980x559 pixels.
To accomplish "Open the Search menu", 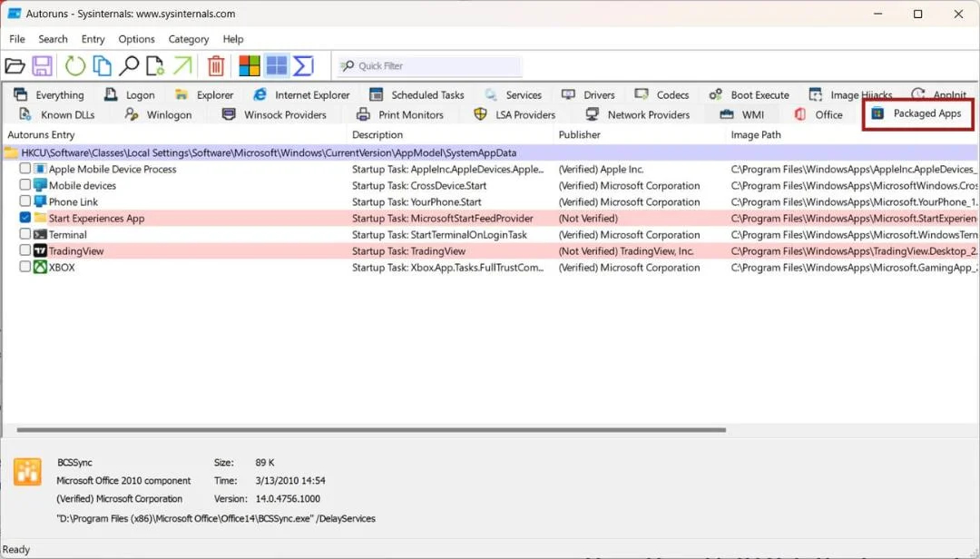I will click(x=53, y=39).
